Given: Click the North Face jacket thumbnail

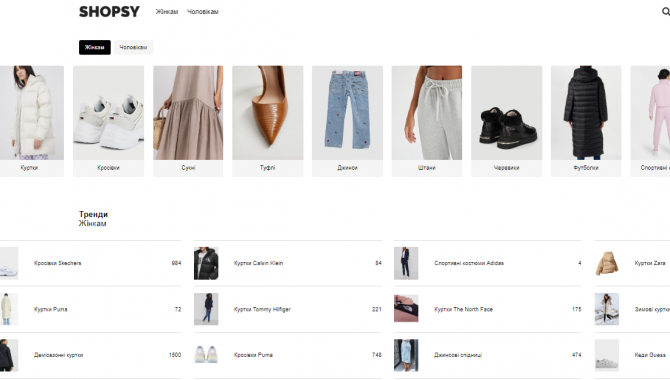Looking at the screenshot, I should click(406, 309).
